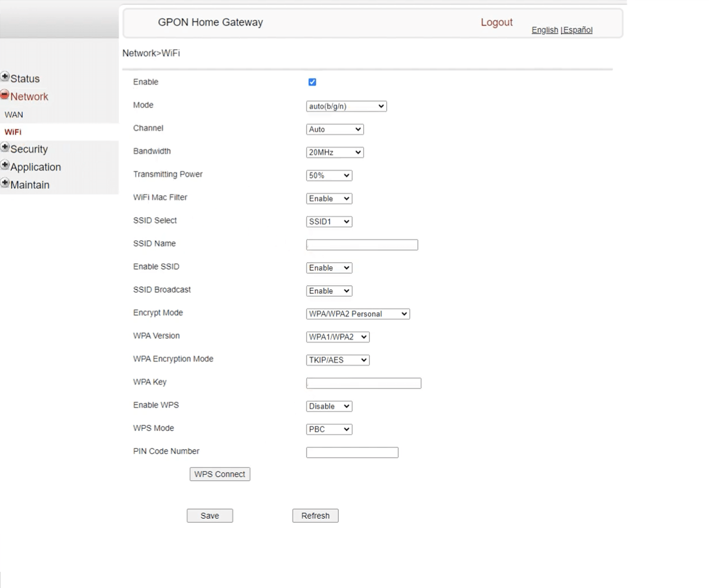This screenshot has height=588, width=709.
Task: Switch language to Español
Action: (578, 30)
